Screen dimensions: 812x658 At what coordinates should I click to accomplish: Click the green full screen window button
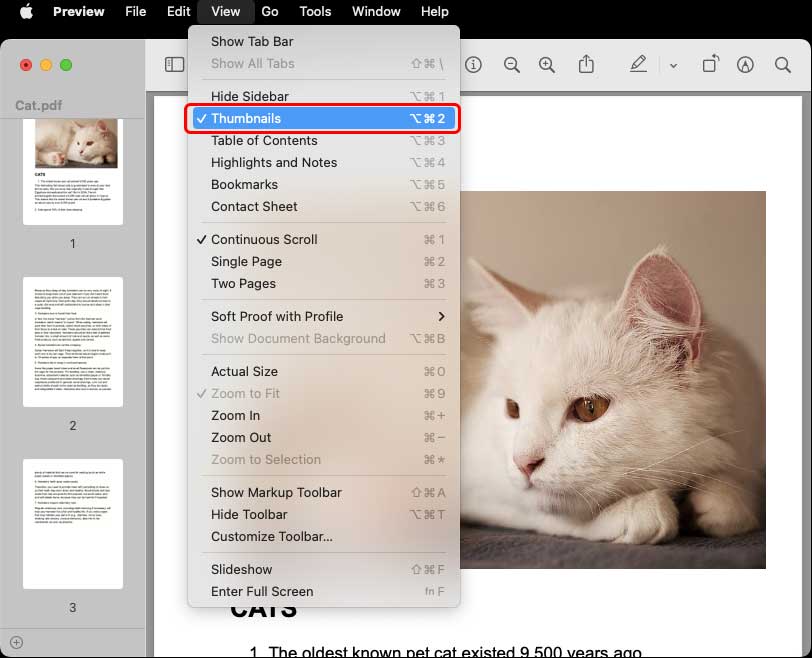(x=66, y=65)
